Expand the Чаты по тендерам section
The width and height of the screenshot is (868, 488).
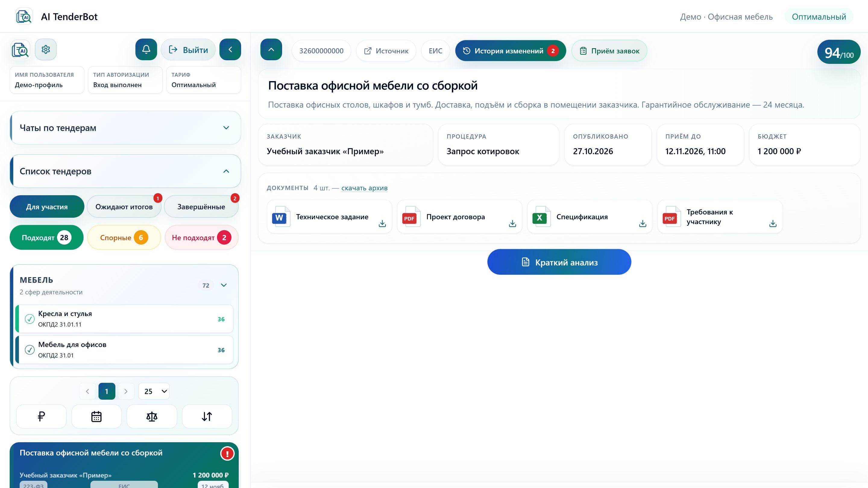[x=125, y=128]
